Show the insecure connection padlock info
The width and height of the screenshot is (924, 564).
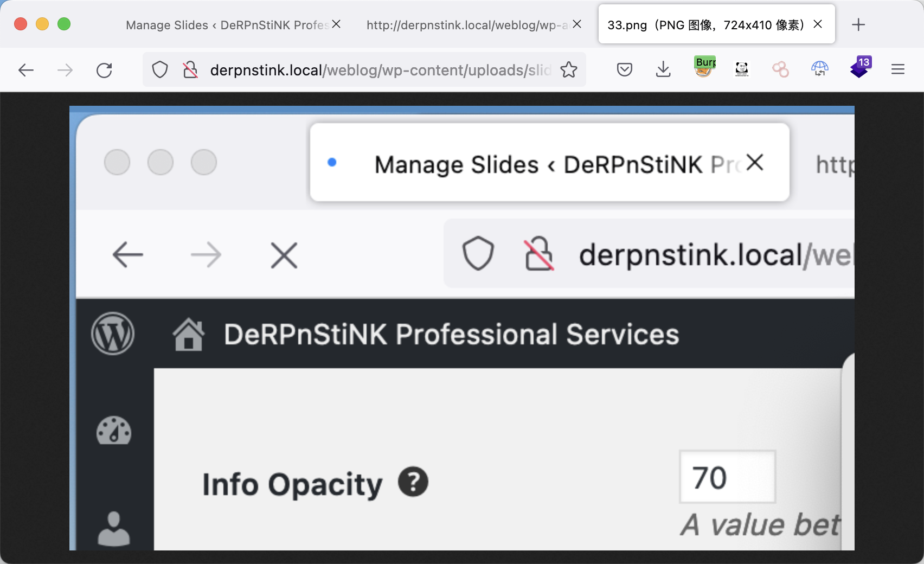[190, 70]
